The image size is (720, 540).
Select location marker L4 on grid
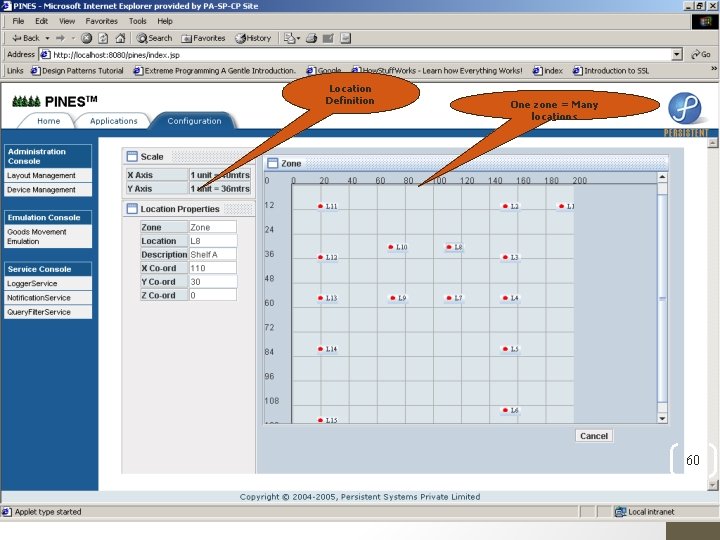coord(510,298)
